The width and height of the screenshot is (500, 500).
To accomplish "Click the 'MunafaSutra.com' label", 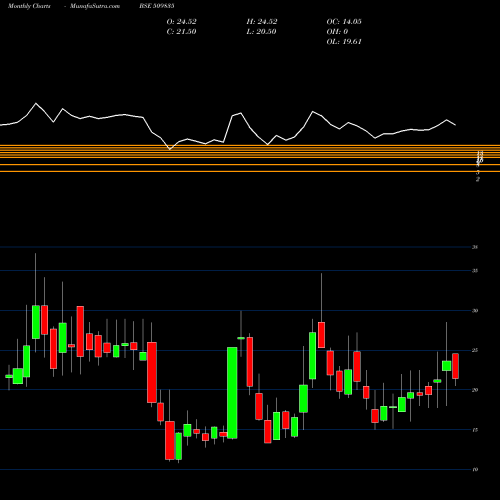I will tap(95, 6).
